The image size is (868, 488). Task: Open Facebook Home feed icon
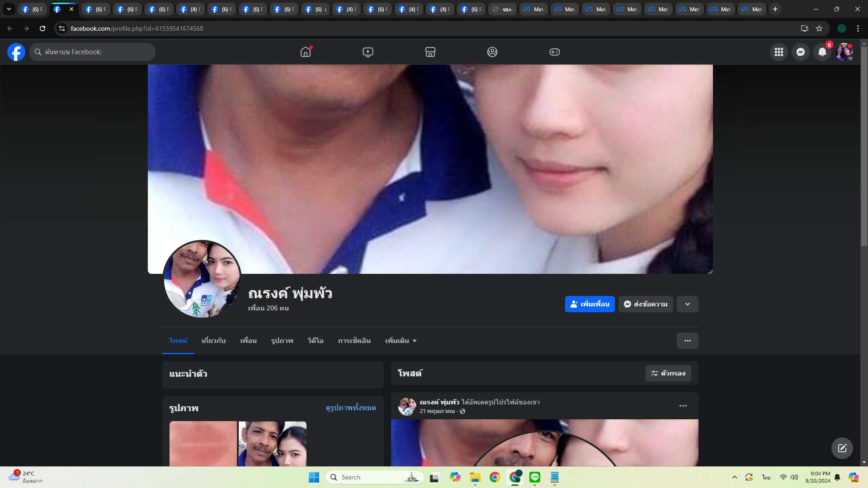[306, 52]
